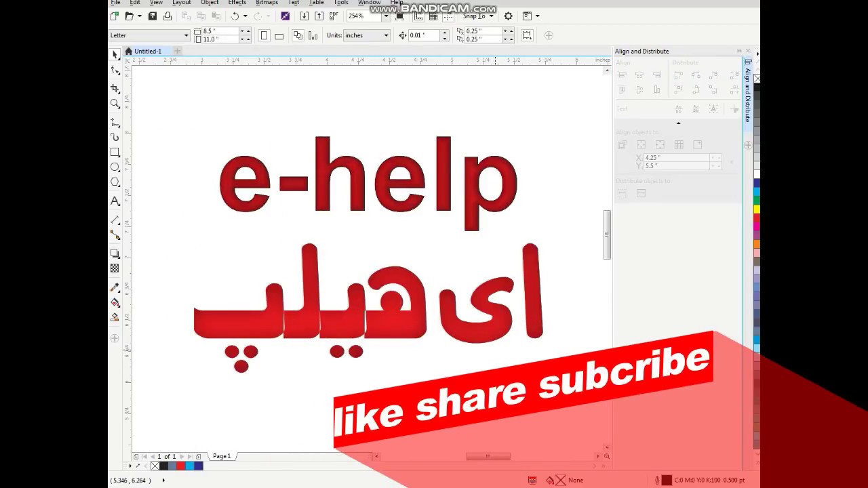Select the Ellipse tool
868x488 pixels.
115,167
